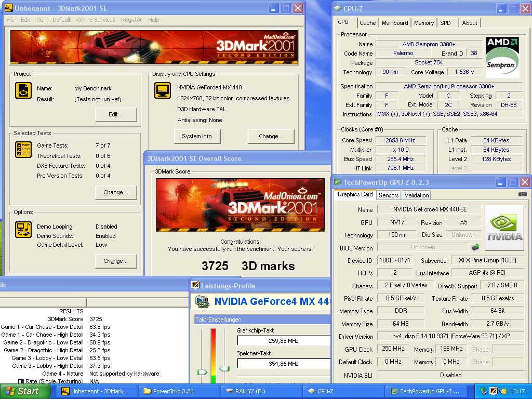Click the Options demo looping icon
The width and height of the screenshot is (532, 399).
(x=23, y=230)
